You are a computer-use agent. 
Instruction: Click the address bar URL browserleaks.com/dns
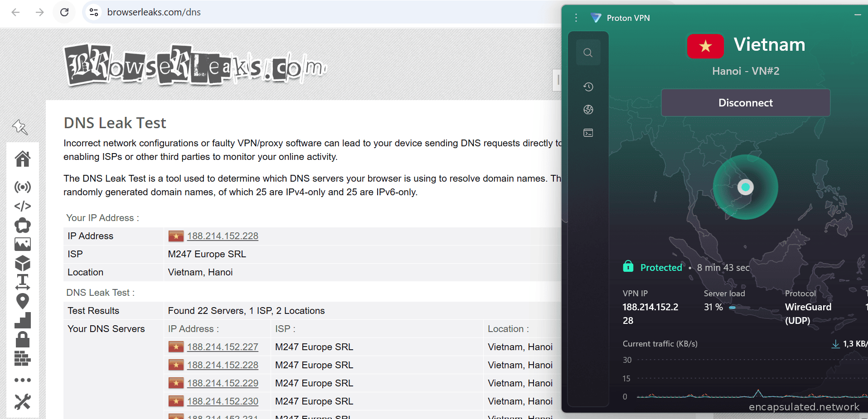(154, 12)
